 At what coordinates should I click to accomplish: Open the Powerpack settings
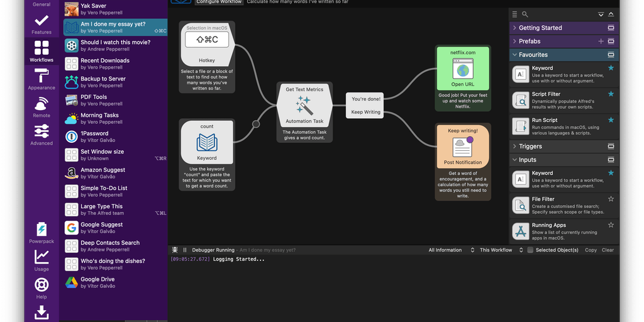click(x=42, y=232)
